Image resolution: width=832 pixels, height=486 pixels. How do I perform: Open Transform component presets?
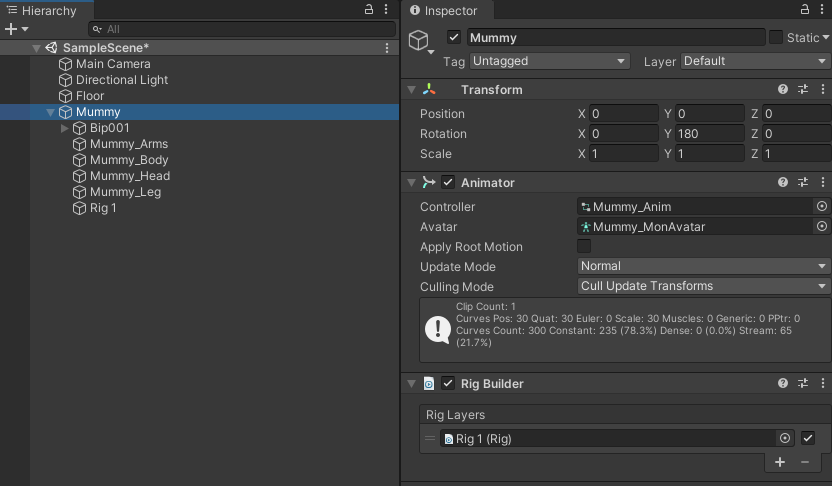pos(803,89)
